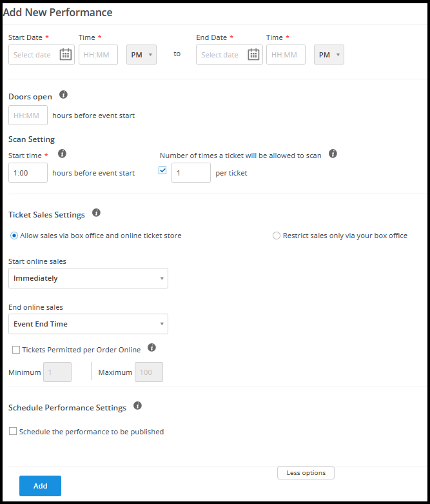Show info icon for Tickets Permitted per Order
The width and height of the screenshot is (430, 504).
point(151,347)
